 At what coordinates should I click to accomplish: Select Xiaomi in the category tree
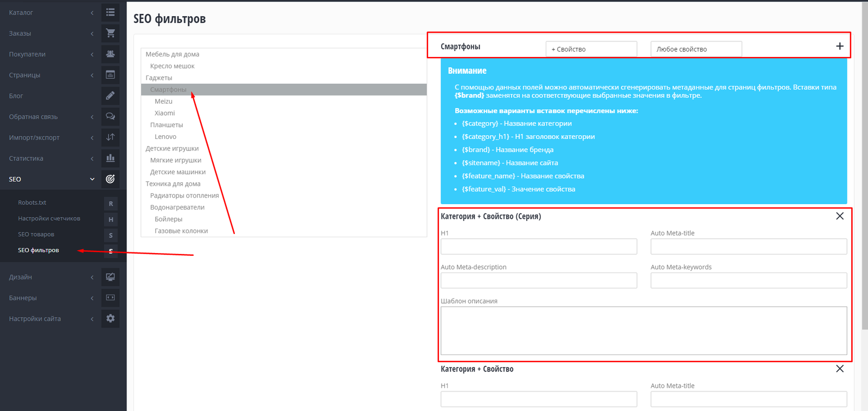coord(164,113)
